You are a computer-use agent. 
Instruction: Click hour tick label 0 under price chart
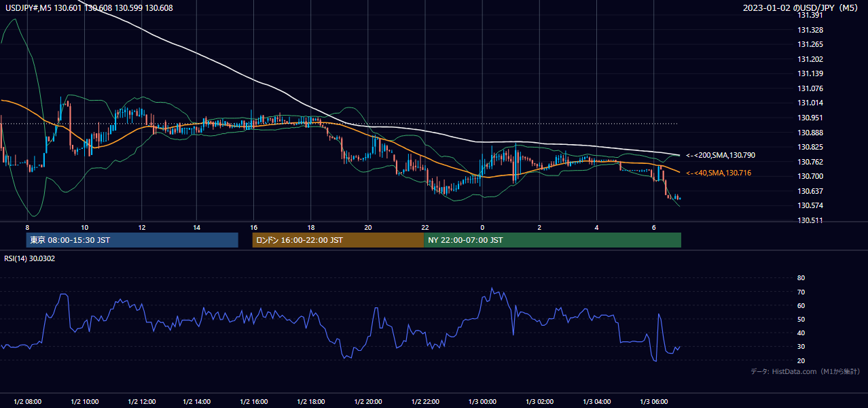[482, 227]
